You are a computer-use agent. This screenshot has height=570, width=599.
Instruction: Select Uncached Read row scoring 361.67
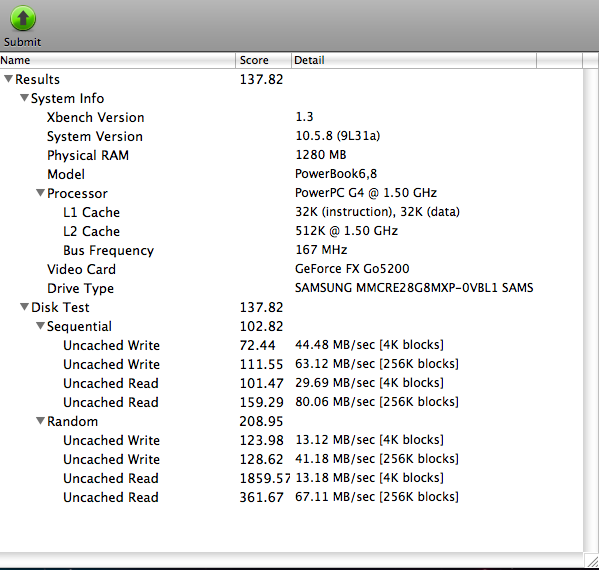[x=291, y=497]
